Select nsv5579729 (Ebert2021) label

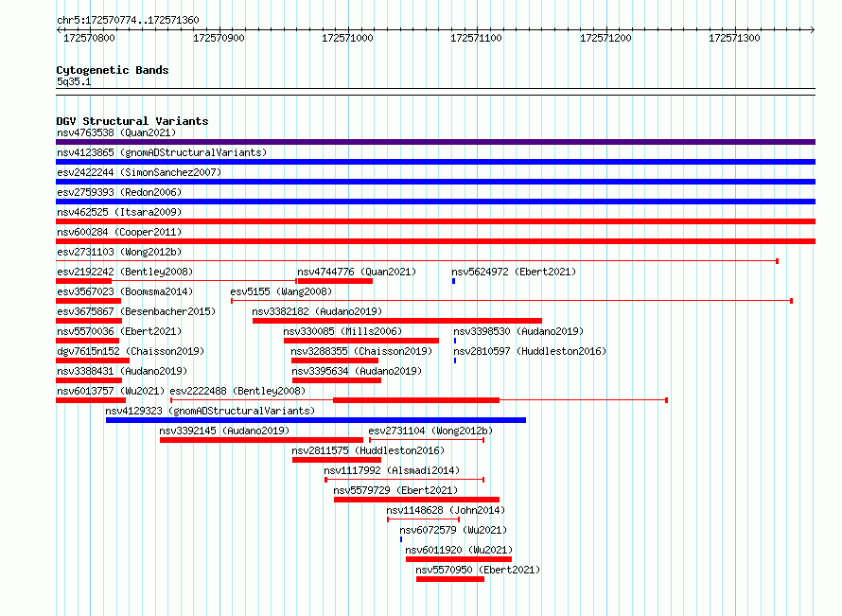pyautogui.click(x=395, y=490)
